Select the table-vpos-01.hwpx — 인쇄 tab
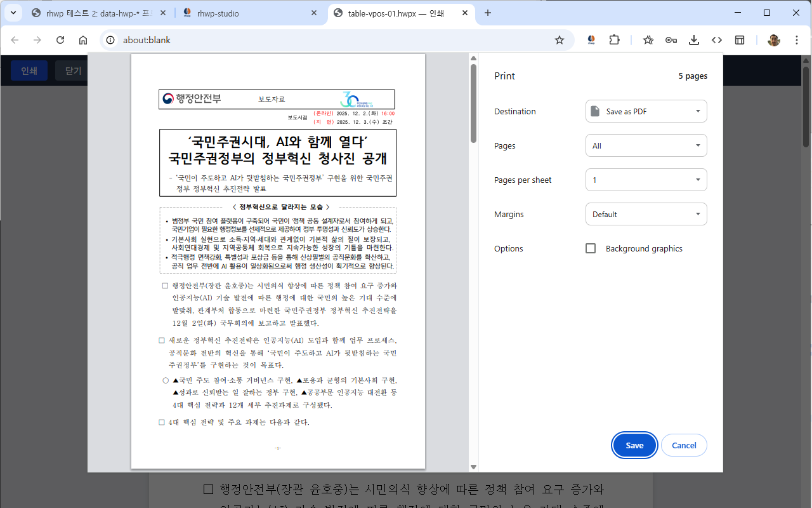The width and height of the screenshot is (812, 508). point(401,13)
